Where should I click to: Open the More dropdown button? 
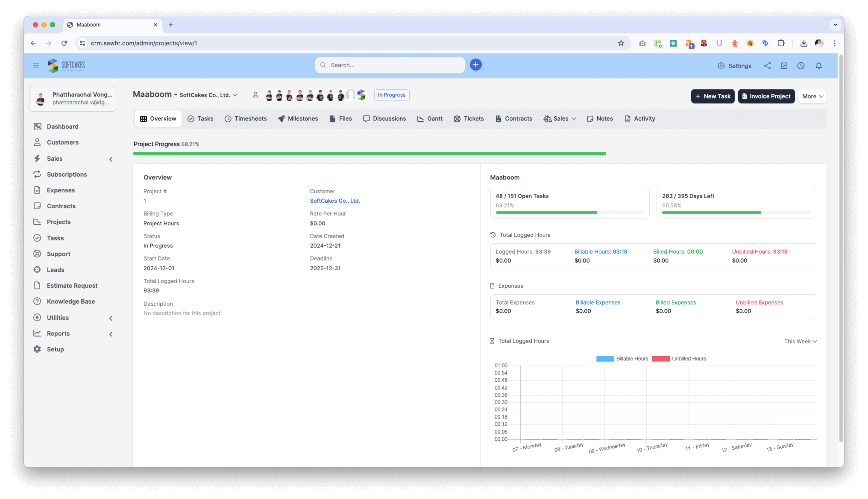tap(812, 96)
